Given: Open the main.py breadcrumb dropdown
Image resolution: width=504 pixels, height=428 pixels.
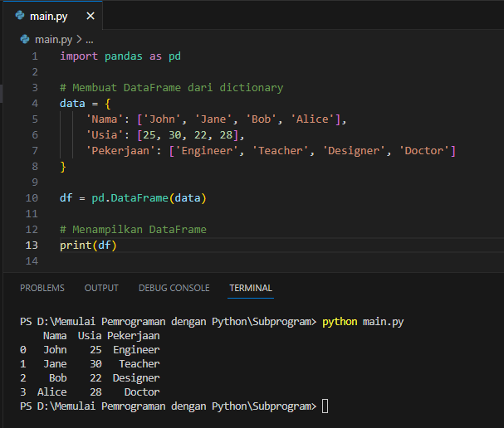Looking at the screenshot, I should [52, 39].
